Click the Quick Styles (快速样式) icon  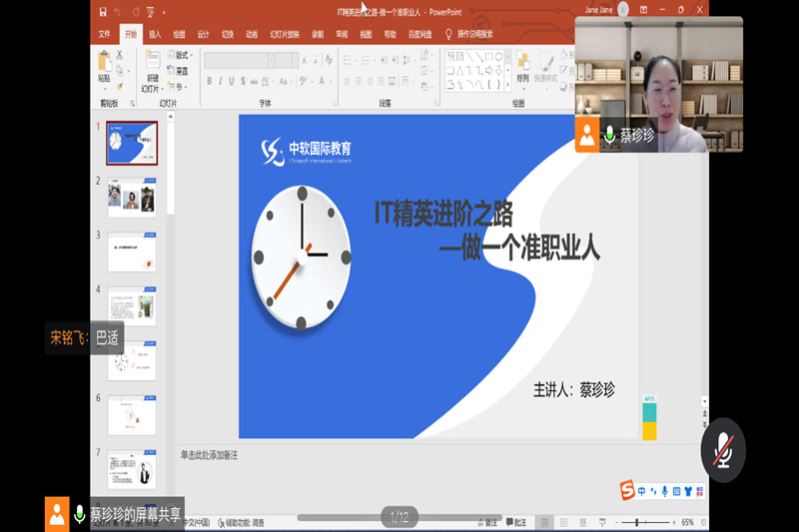pos(545,63)
